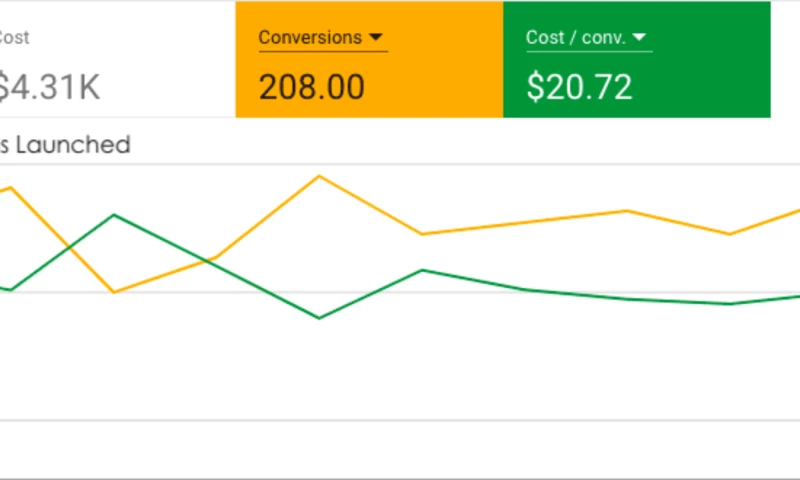Screen dimensions: 800x480
Task: Click the Cost / conv. label text
Action: point(576,38)
